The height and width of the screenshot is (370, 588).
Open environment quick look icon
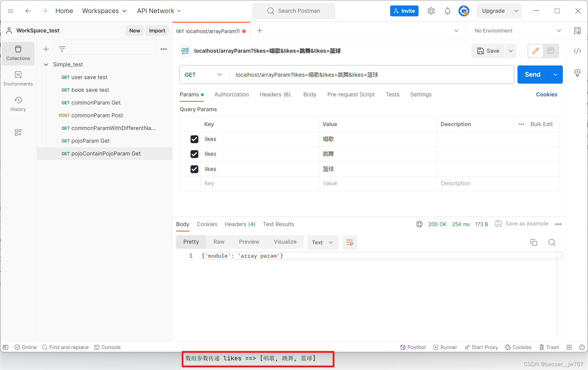[x=577, y=31]
